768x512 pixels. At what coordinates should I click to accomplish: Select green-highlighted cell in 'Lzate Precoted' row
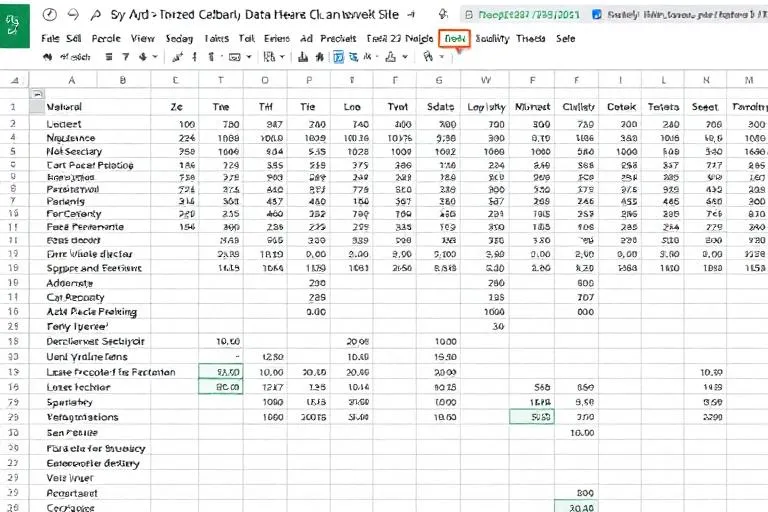(x=221, y=372)
